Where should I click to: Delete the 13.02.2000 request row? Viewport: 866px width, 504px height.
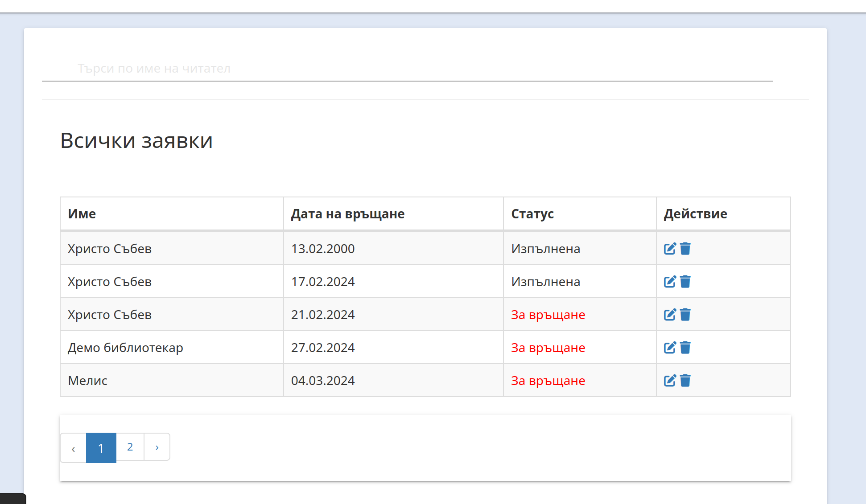[685, 249]
